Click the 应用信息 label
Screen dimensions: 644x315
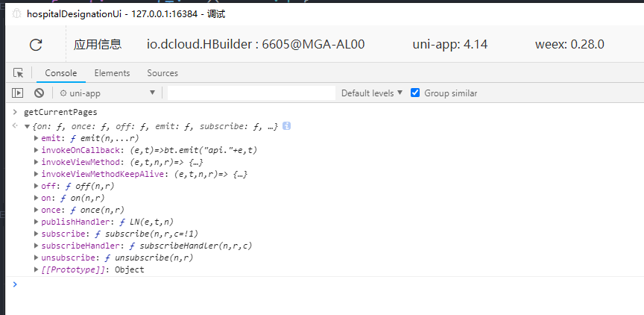pyautogui.click(x=98, y=44)
